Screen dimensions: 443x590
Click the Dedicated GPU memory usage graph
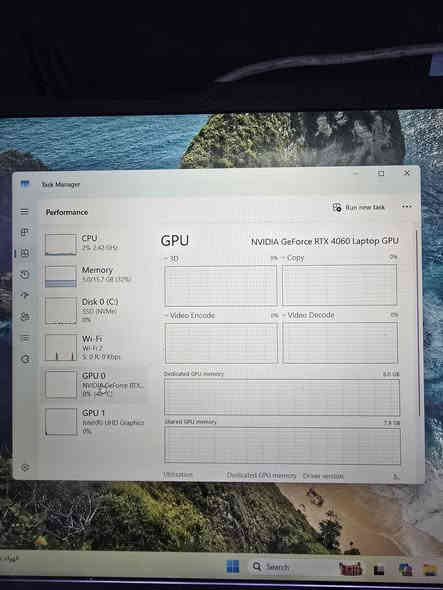point(282,397)
